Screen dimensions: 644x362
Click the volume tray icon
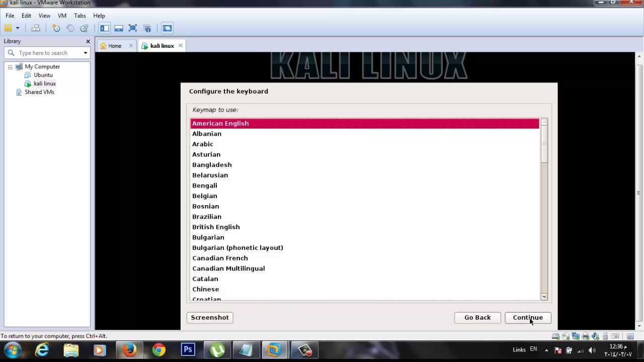point(592,350)
